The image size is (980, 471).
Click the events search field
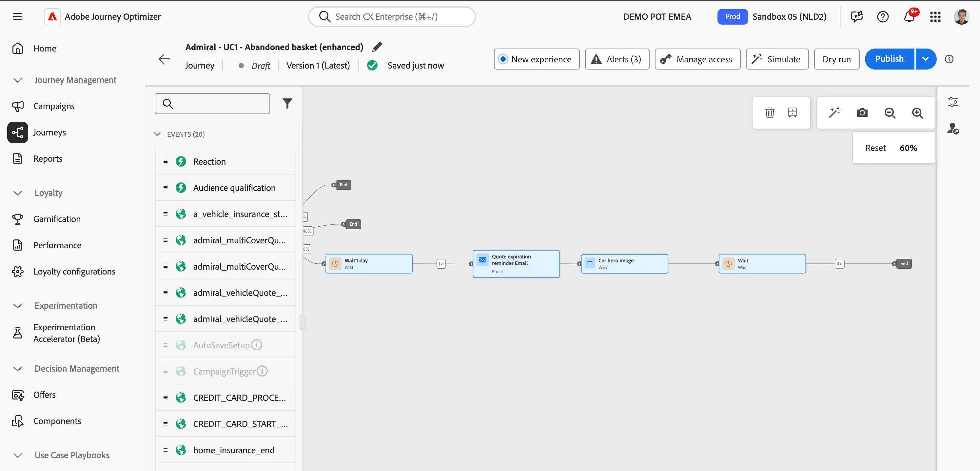[212, 104]
